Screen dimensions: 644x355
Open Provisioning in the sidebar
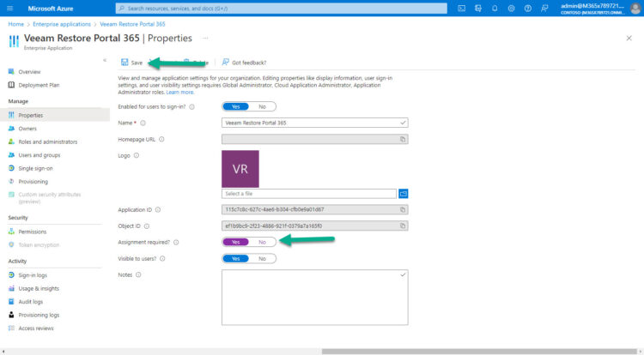pyautogui.click(x=33, y=181)
